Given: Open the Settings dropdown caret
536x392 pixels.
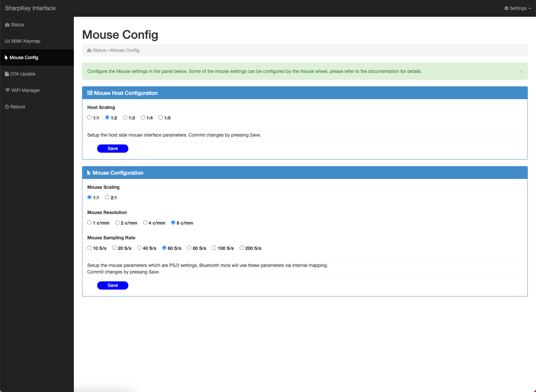Looking at the screenshot, I should (x=530, y=9).
